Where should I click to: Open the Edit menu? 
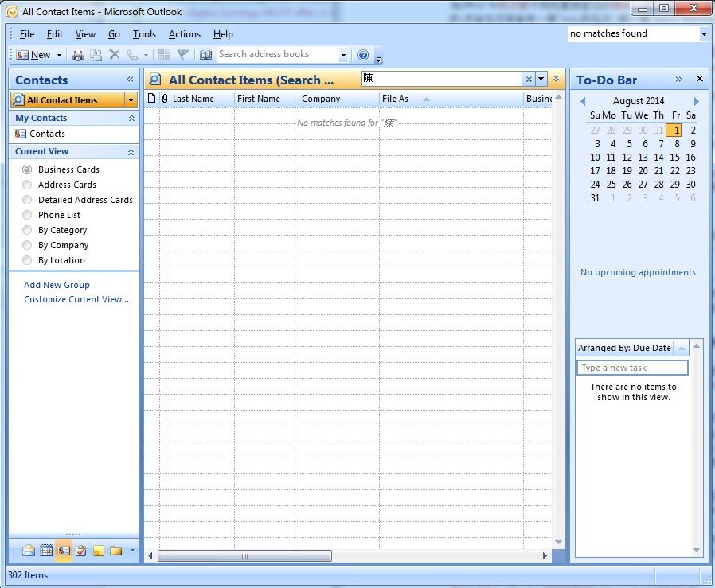pyautogui.click(x=55, y=34)
